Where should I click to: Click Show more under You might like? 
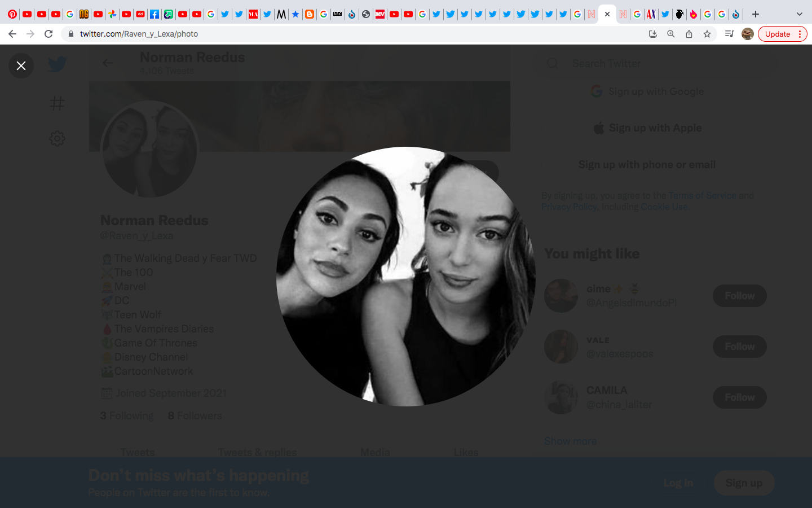tap(570, 441)
